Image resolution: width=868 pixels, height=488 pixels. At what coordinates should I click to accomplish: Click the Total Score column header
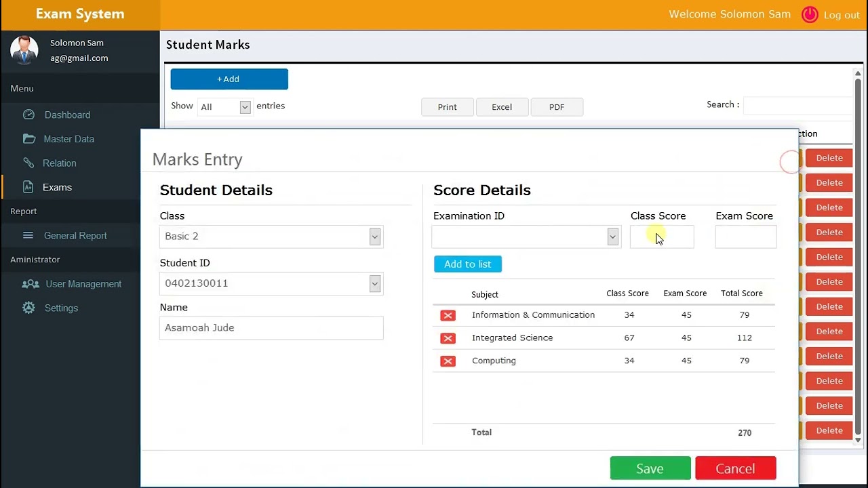[742, 293]
